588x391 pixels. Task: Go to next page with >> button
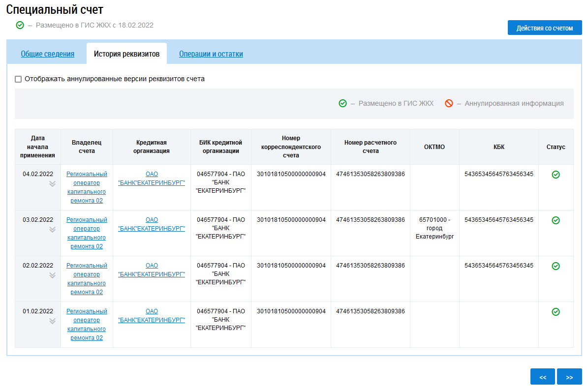(x=569, y=377)
